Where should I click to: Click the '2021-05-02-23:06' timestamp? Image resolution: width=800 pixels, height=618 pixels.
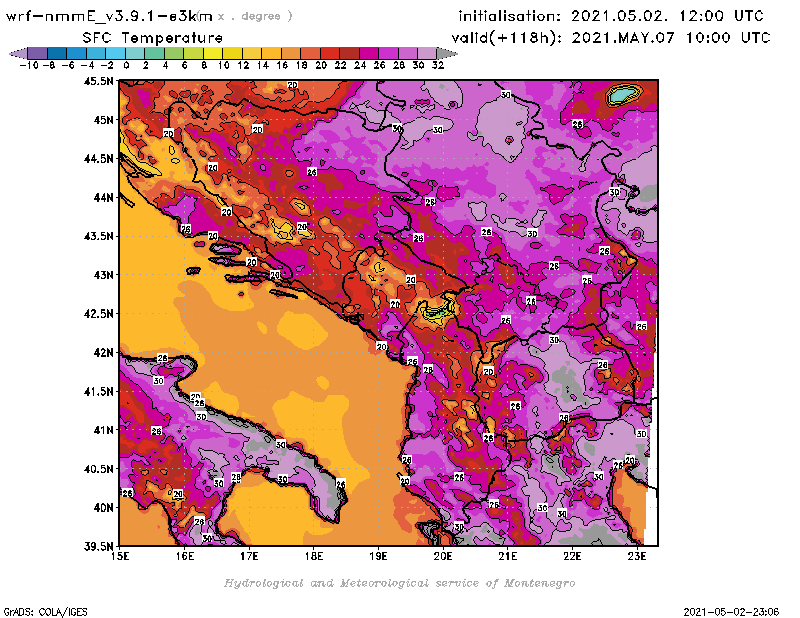click(x=731, y=611)
